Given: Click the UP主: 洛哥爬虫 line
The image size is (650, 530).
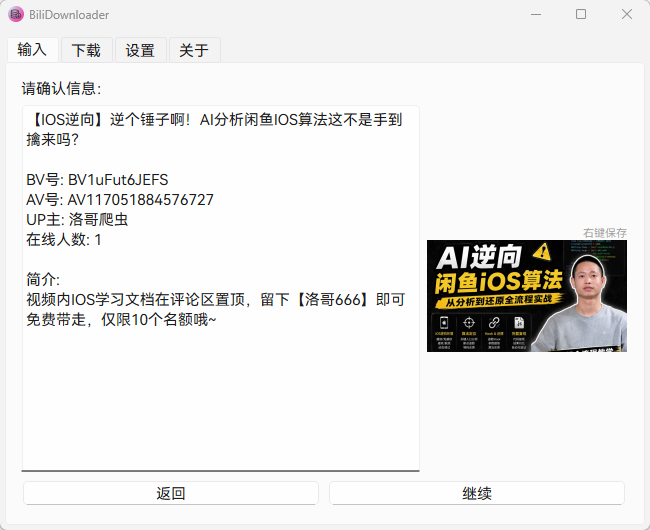Looking at the screenshot, I should 77,220.
